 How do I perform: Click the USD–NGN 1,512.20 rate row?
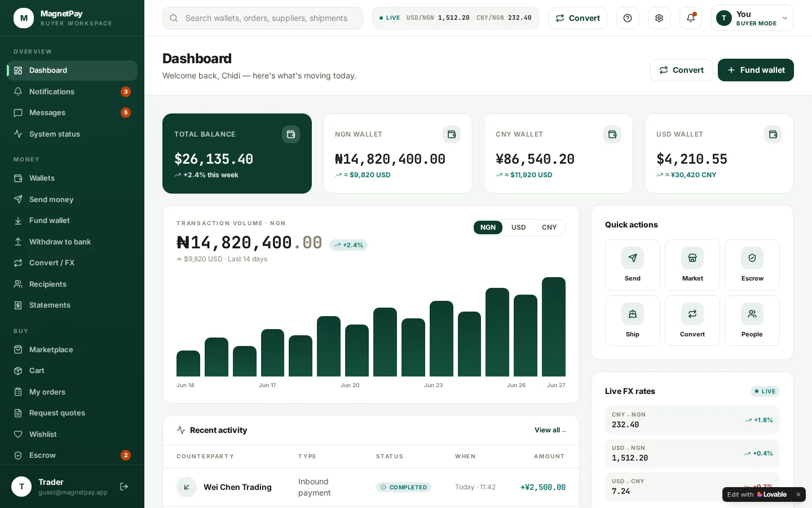[692, 453]
